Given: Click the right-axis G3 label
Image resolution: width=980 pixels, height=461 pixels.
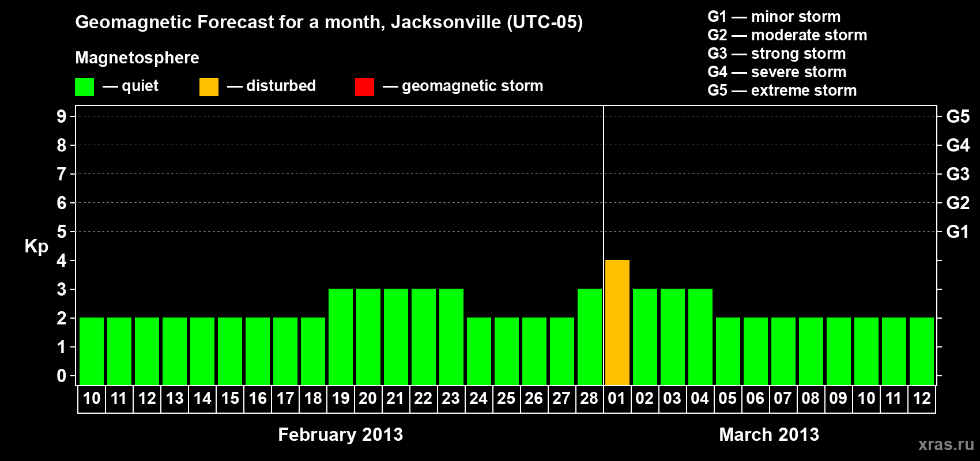Looking at the screenshot, I should (958, 174).
